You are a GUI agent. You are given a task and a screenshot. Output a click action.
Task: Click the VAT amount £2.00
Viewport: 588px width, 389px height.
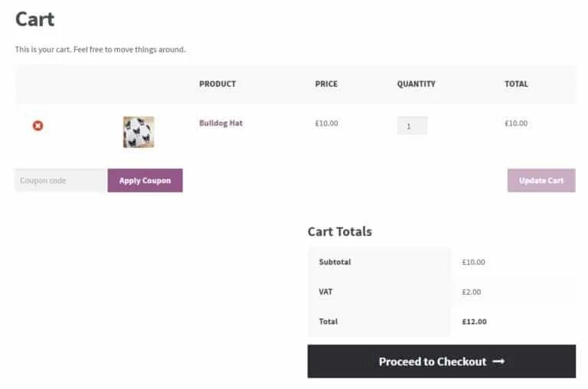[472, 292]
